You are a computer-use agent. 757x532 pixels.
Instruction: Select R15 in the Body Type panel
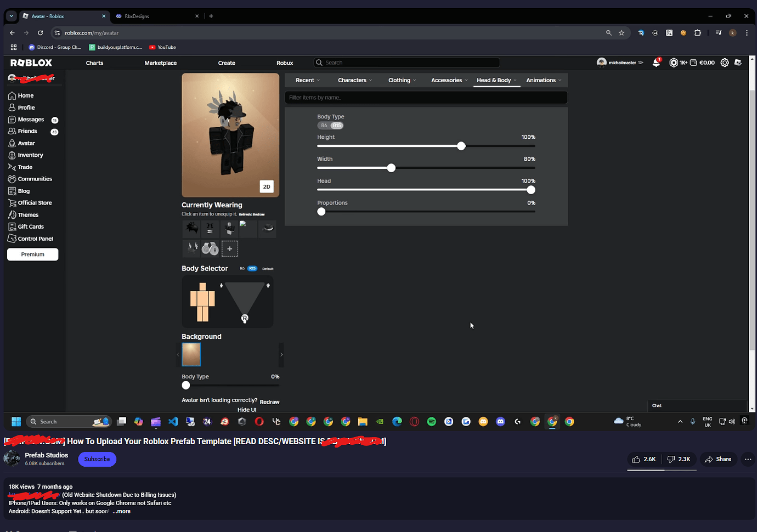click(337, 126)
